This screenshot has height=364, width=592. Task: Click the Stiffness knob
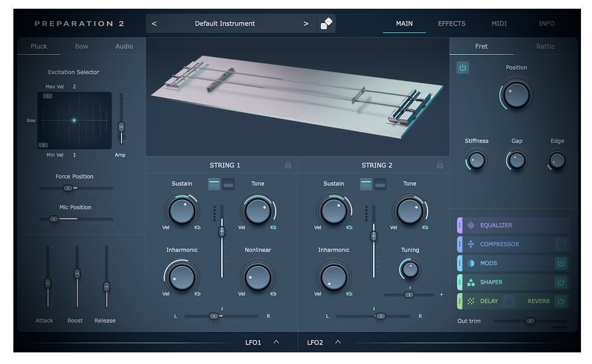pos(477,160)
